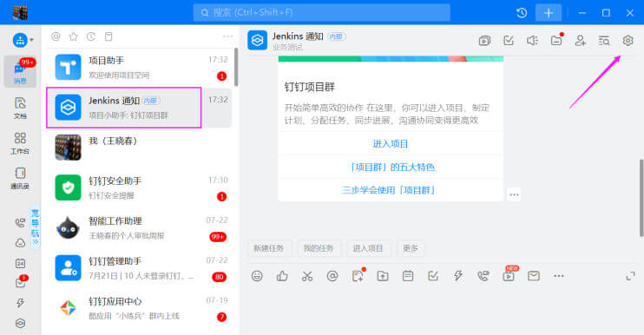Open the more options dots above conversation list
644x335 pixels.
click(x=228, y=36)
